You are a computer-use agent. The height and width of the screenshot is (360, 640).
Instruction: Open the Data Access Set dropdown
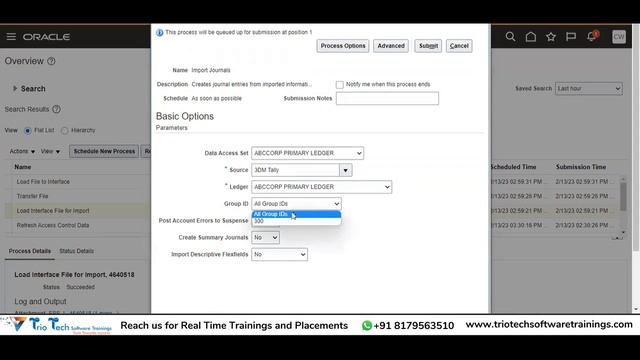[307, 153]
